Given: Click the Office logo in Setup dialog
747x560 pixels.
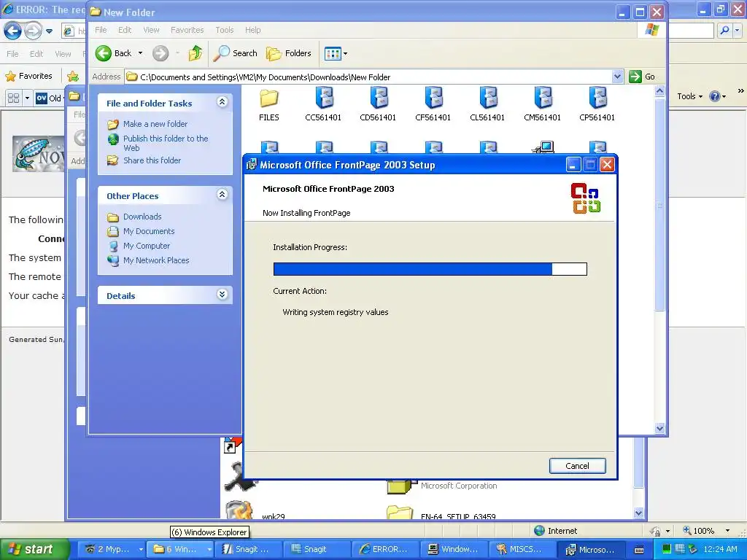Looking at the screenshot, I should pyautogui.click(x=586, y=198).
